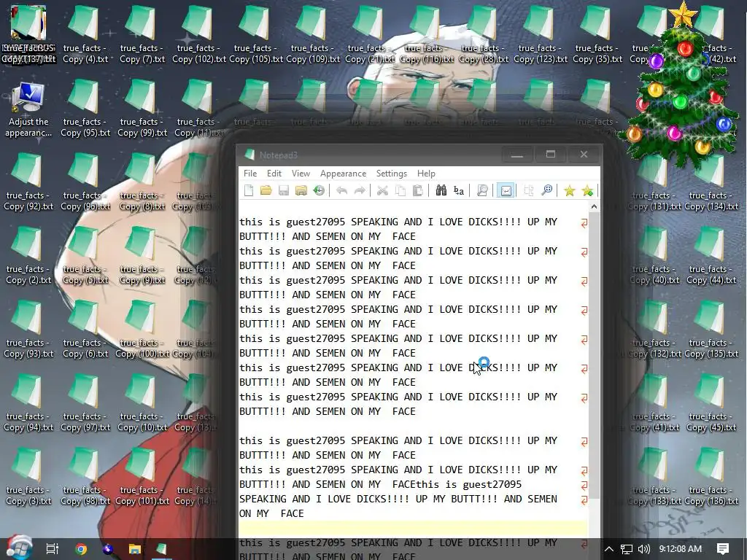Select true_facts - Copy (136).txt desktop file
The image size is (747, 560).
pos(711,477)
